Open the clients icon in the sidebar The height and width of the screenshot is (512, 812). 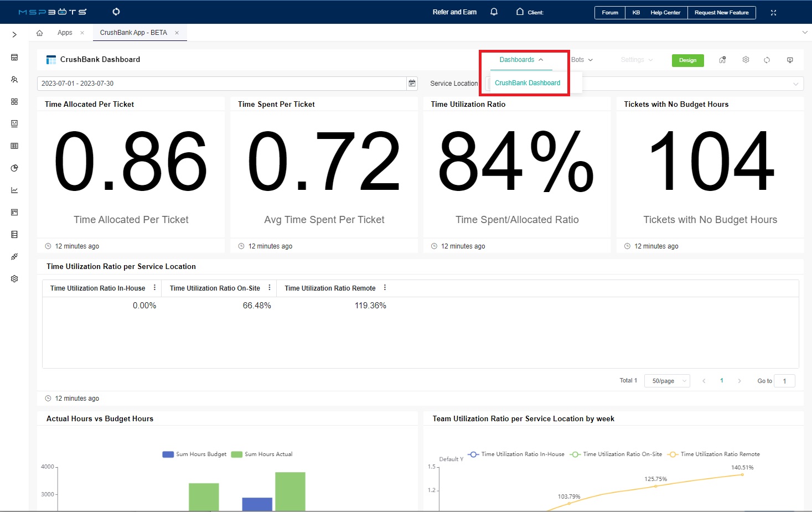(x=14, y=79)
